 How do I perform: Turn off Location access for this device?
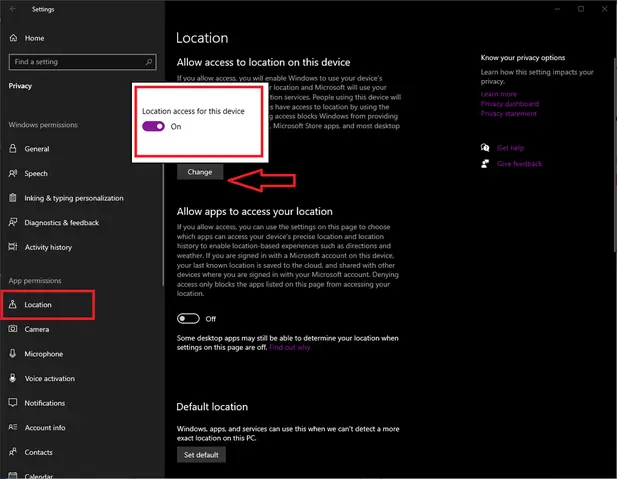[153, 126]
